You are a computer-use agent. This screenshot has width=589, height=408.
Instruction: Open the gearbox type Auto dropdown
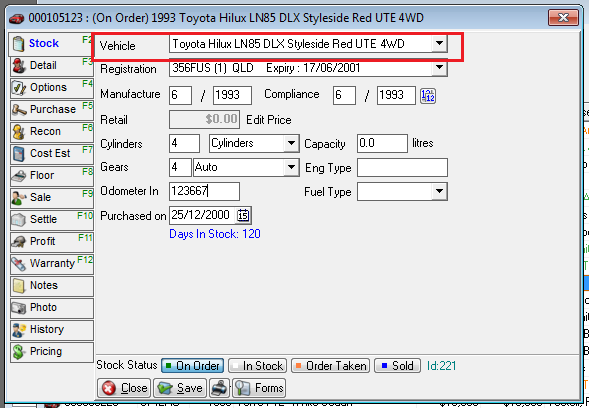click(291, 167)
